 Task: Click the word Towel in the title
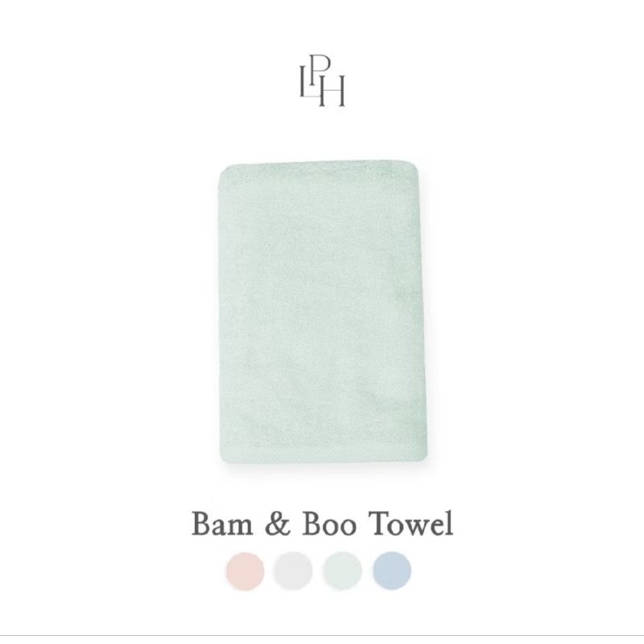click(411, 524)
